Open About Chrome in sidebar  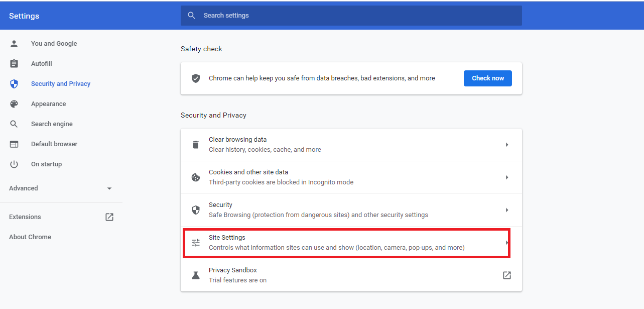(30, 237)
